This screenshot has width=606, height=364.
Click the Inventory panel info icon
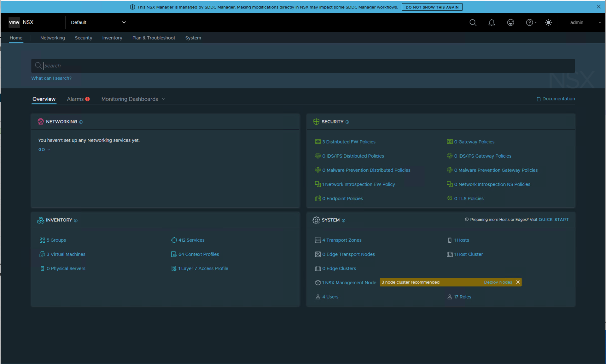coord(76,221)
